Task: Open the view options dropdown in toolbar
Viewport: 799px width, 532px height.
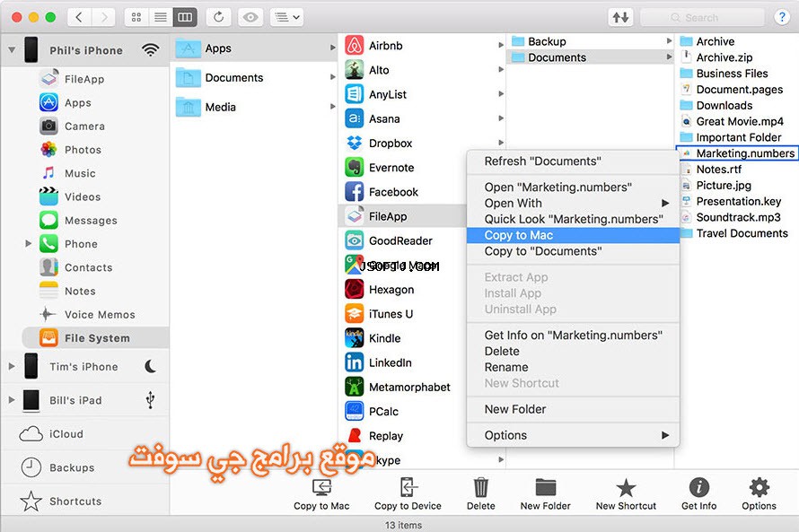Action: click(x=287, y=17)
